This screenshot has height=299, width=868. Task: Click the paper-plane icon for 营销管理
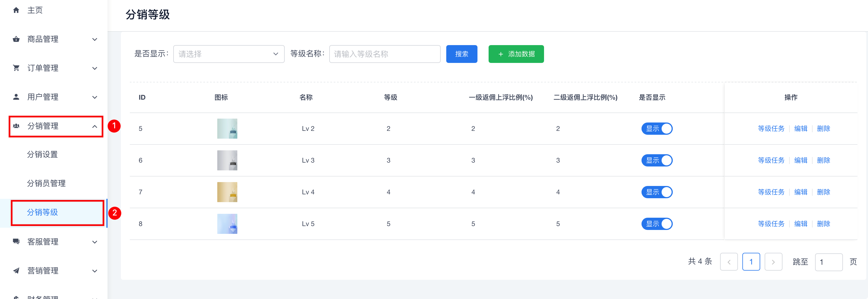[16, 270]
